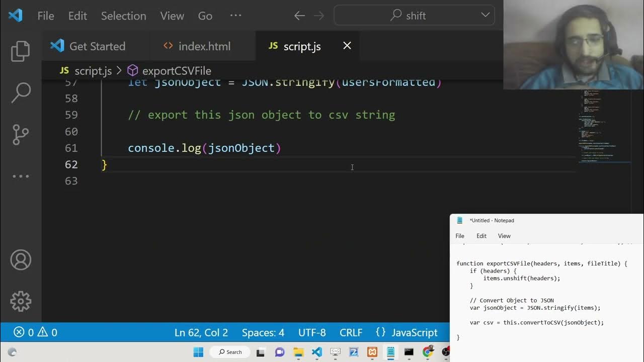Screen dimensions: 644x362
Task: Expand the hidden menu items ellipsis
Action: (235, 16)
